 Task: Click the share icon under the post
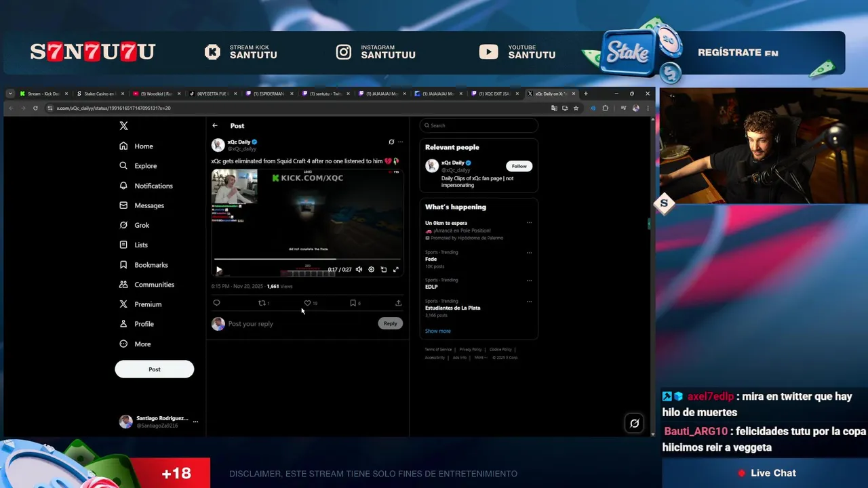[x=398, y=303]
